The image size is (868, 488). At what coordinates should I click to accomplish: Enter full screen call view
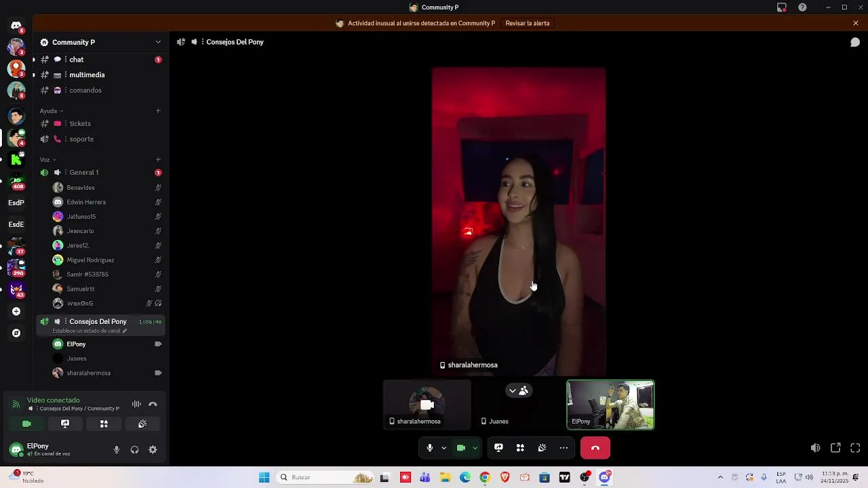(x=855, y=448)
